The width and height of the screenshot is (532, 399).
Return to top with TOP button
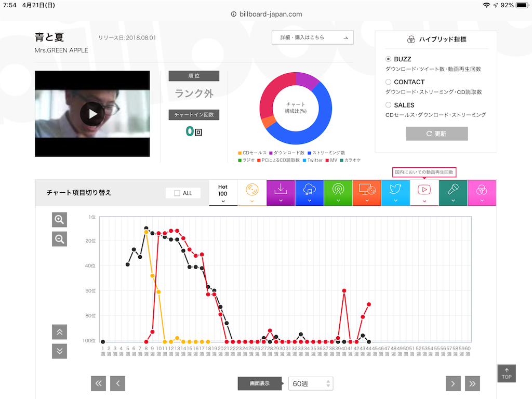coord(507,374)
